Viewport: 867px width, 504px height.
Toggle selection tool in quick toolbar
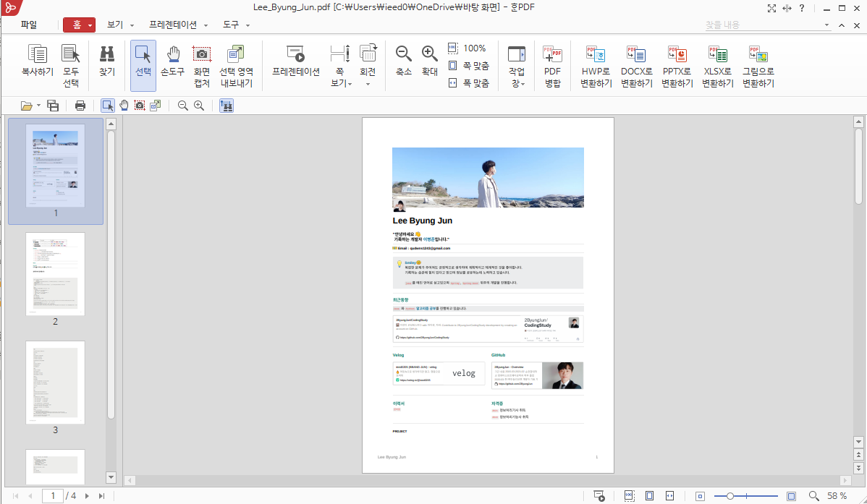(108, 106)
